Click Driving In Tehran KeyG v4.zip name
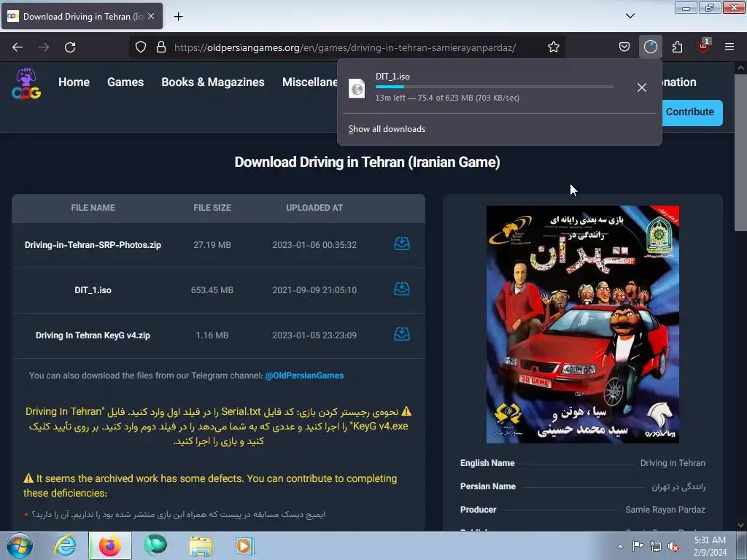 tap(93, 335)
